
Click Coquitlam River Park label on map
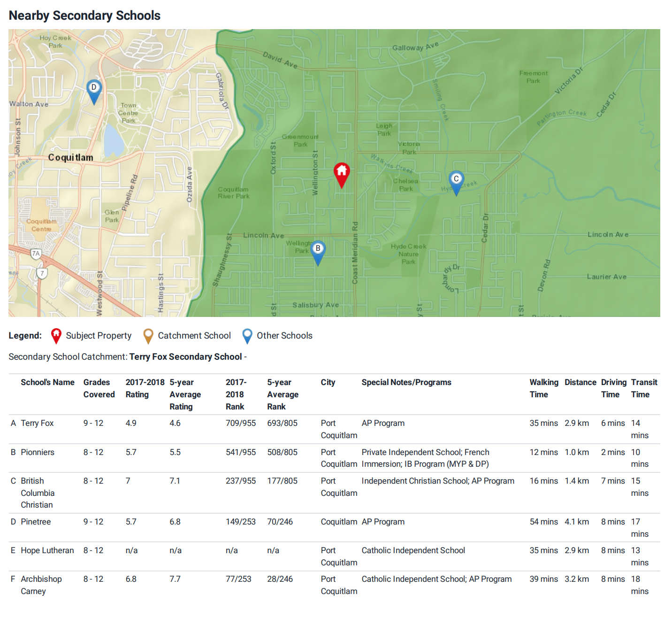click(233, 193)
